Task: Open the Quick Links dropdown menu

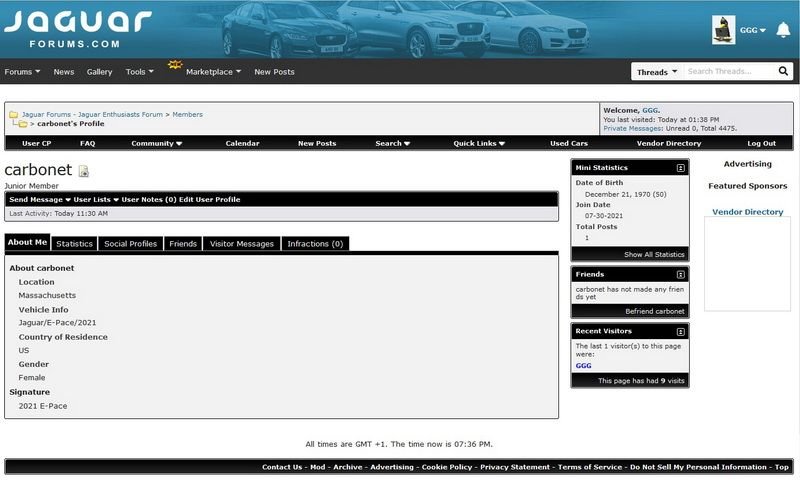Action: click(x=479, y=144)
